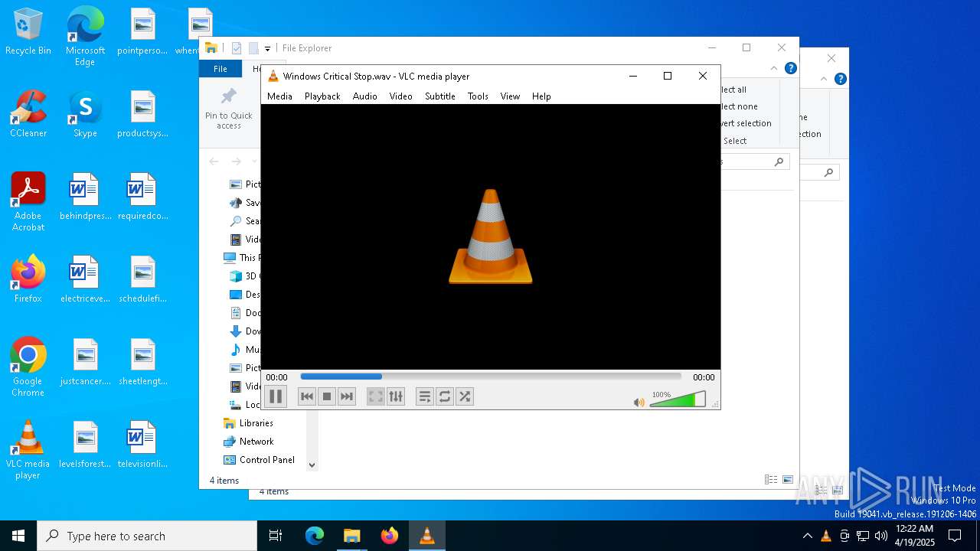Click Pin to Quick access button

tap(229, 109)
